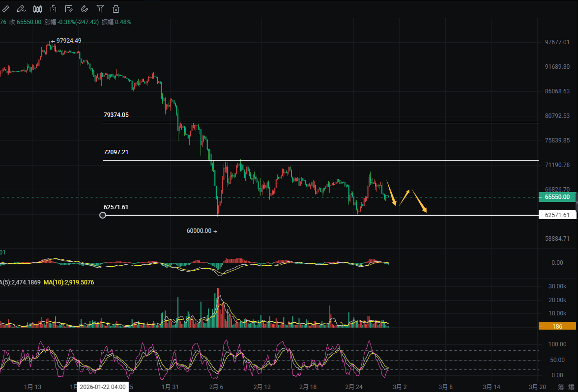Viewport: 578px width, 392px height.
Task: Delete drawings with the trash icon
Action: [x=116, y=8]
